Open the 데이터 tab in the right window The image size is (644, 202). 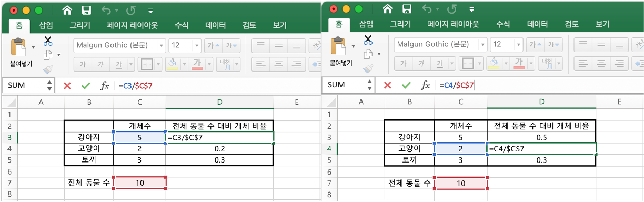pos(537,24)
